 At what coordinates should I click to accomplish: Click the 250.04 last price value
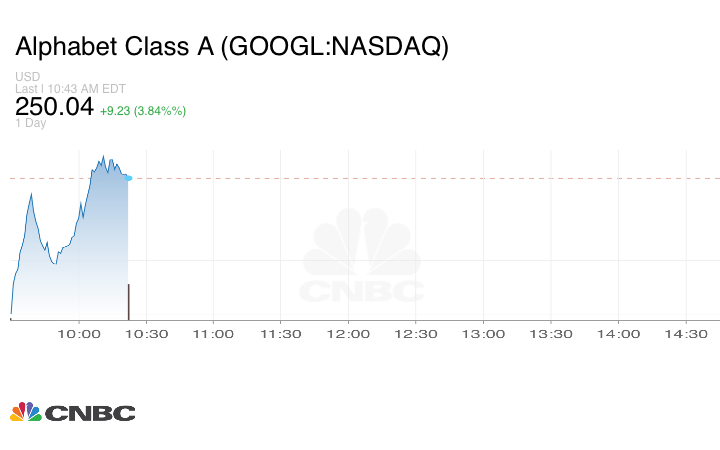[54, 107]
